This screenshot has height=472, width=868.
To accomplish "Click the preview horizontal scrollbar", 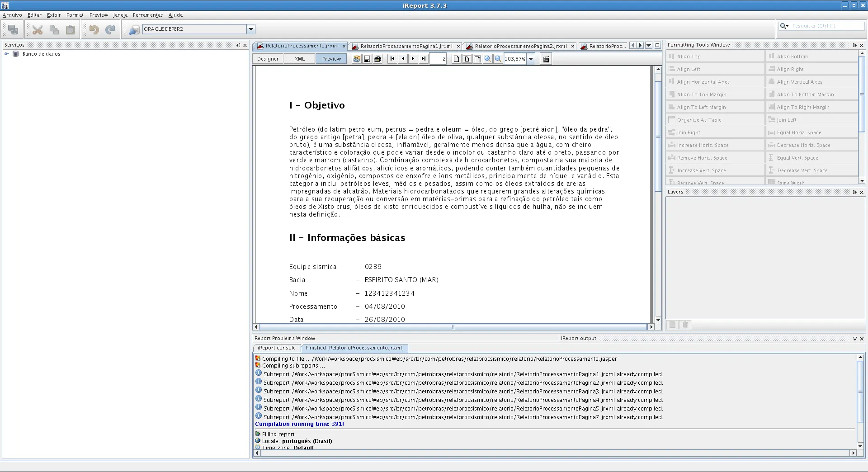I will pyautogui.click(x=453, y=327).
